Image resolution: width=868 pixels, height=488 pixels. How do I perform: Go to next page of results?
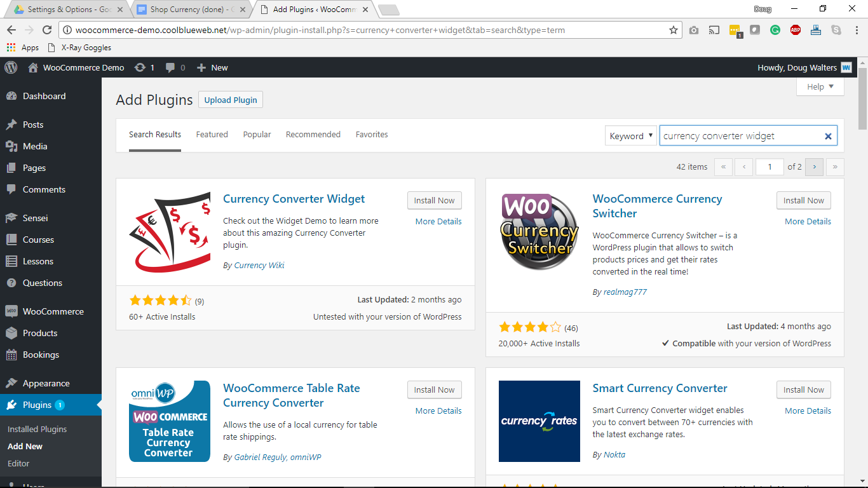click(814, 166)
